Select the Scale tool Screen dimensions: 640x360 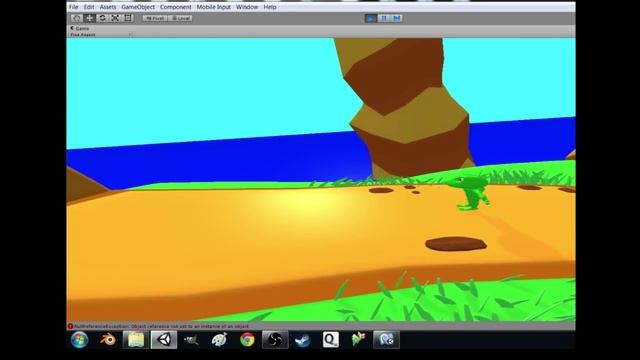(115, 18)
